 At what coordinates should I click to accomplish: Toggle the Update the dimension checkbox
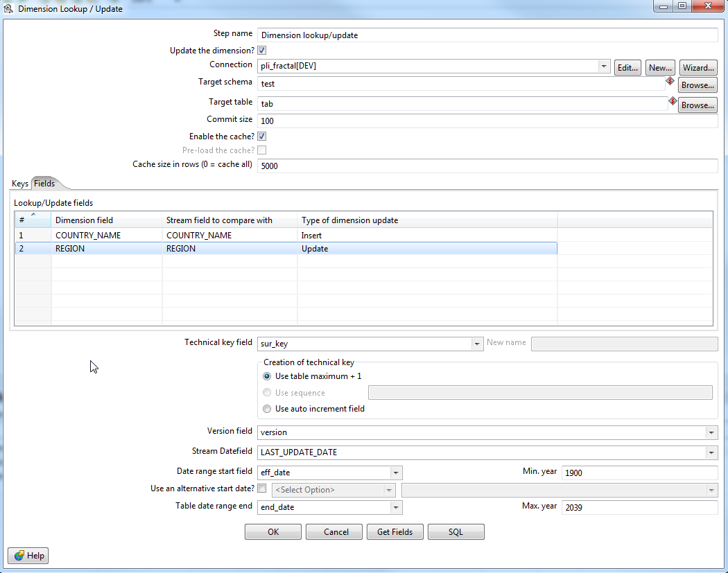pyautogui.click(x=262, y=50)
